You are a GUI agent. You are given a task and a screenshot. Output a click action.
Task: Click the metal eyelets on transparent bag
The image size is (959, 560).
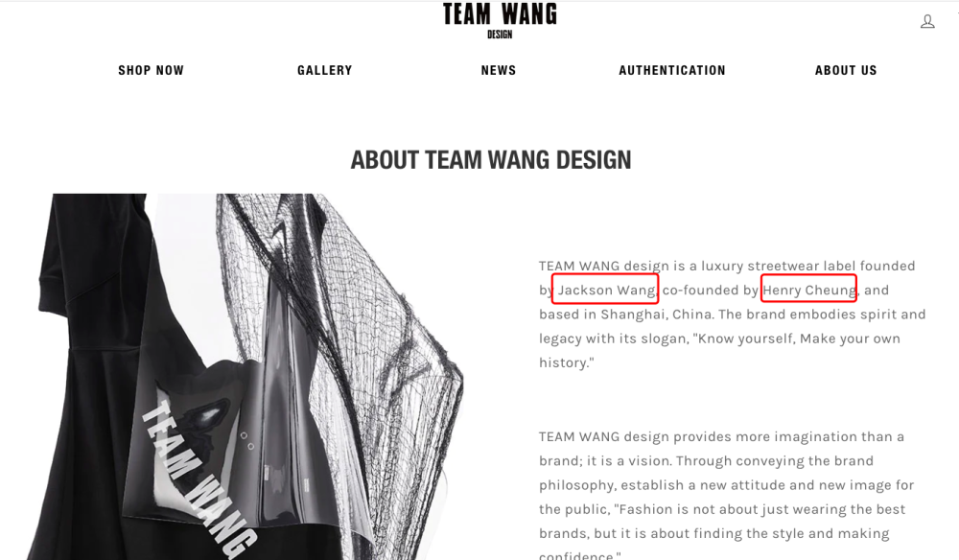(247, 441)
